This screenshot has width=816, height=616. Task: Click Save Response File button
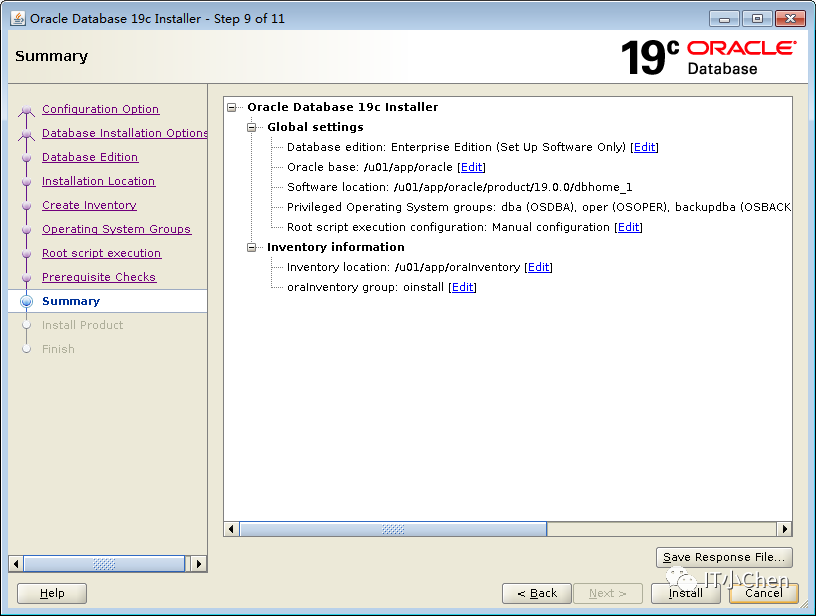pyautogui.click(x=724, y=557)
